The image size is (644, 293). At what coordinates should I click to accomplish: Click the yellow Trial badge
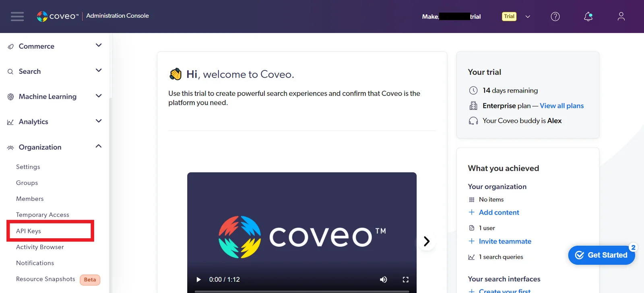pos(509,17)
